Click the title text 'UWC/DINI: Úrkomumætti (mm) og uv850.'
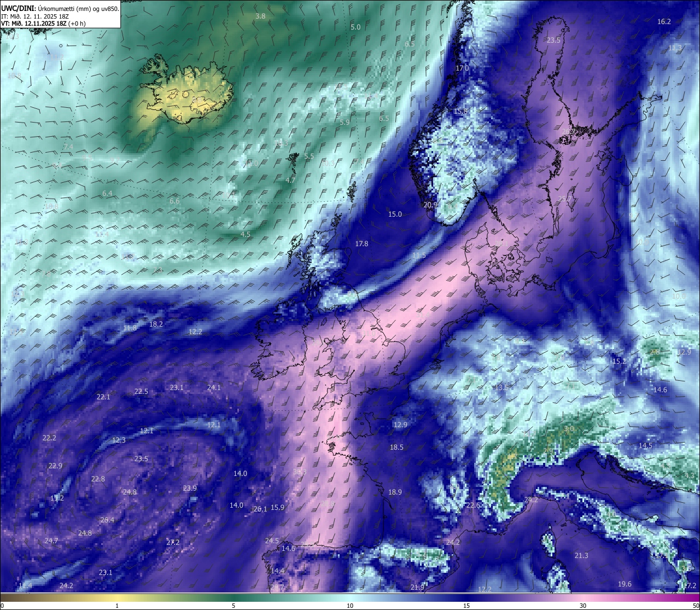 (60, 8)
